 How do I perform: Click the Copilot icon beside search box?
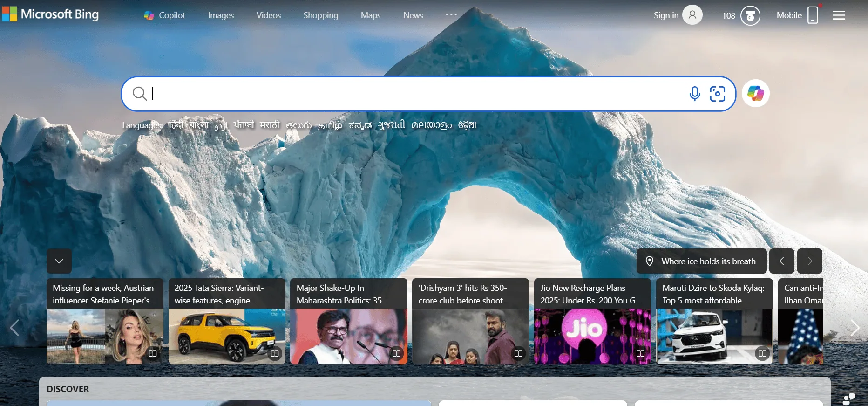(755, 94)
